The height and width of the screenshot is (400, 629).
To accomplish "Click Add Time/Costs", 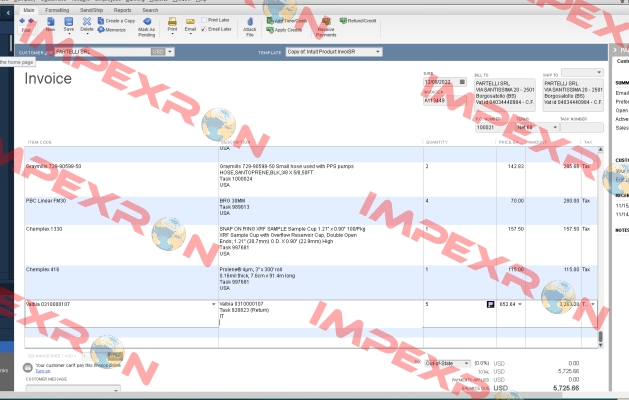I will (286, 20).
